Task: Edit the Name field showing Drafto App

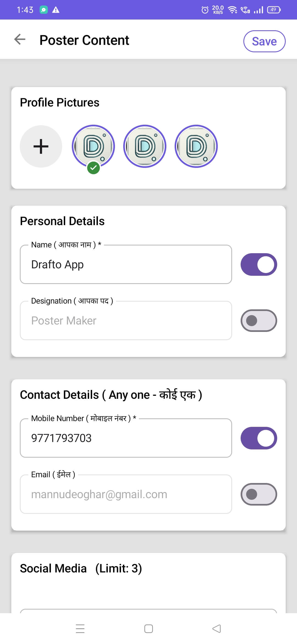Action: 126,264
